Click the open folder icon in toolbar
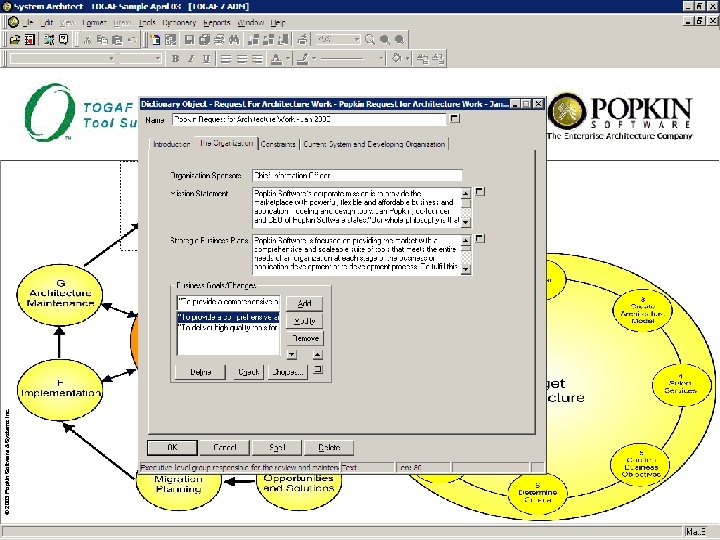Image resolution: width=720 pixels, height=540 pixels. point(15,40)
